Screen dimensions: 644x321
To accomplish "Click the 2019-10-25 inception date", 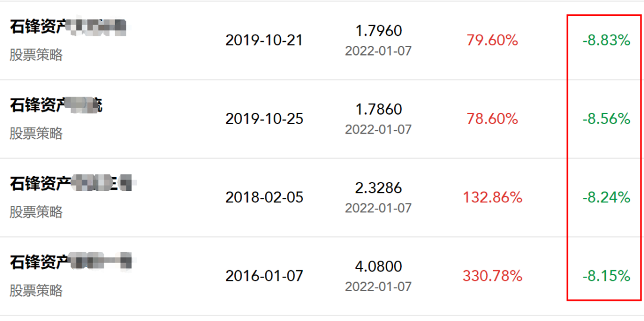I will pos(264,119).
